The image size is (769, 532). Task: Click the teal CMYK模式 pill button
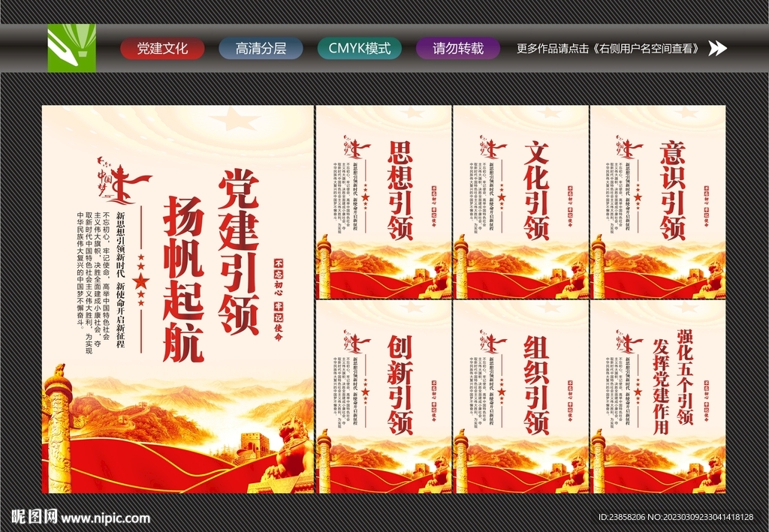[360, 49]
